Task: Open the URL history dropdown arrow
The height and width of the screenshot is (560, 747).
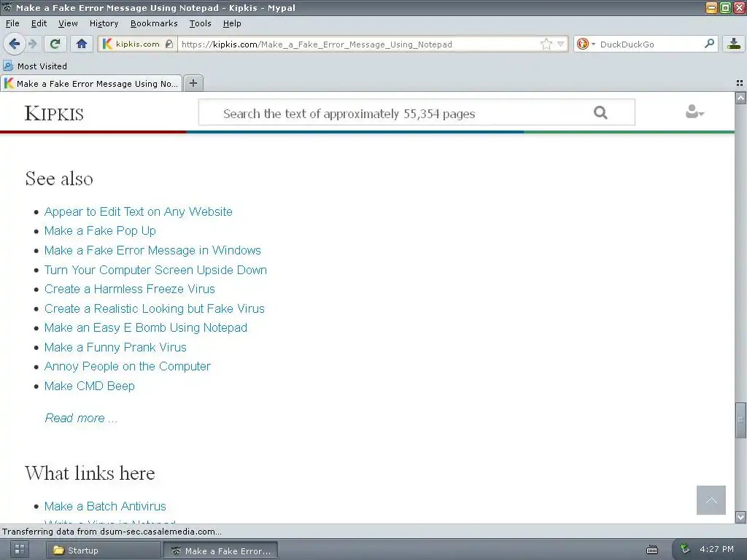Action: (x=561, y=44)
